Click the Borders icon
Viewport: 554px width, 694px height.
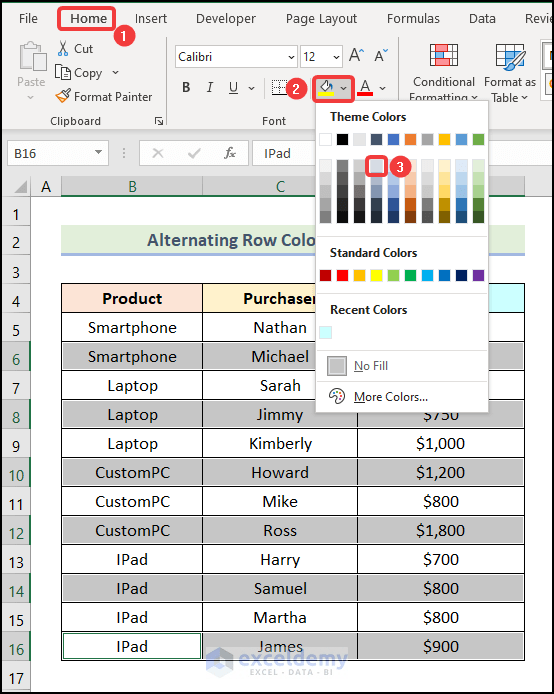[x=278, y=88]
